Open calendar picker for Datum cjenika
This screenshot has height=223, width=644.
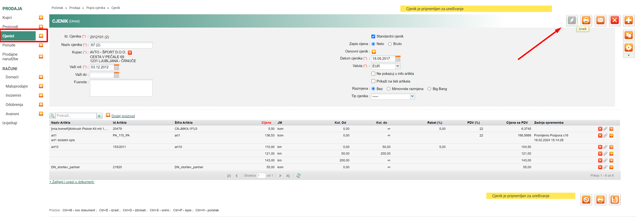398,59
